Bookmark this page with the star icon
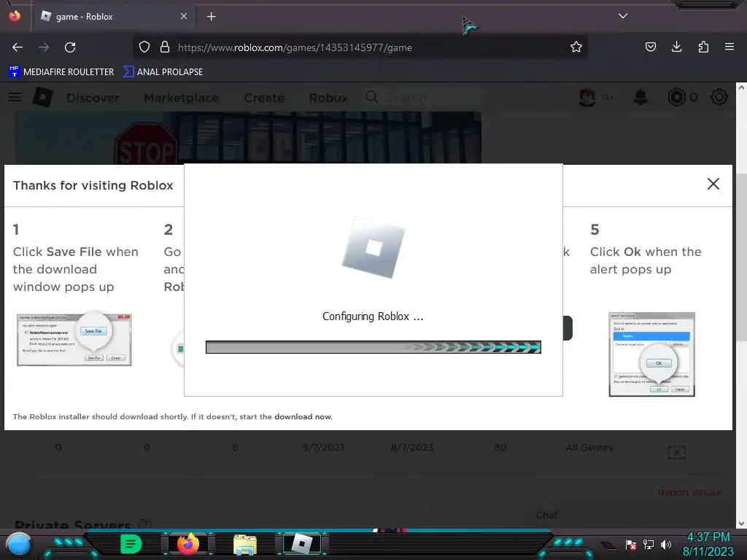Viewport: 747px width, 560px height. 576,47
